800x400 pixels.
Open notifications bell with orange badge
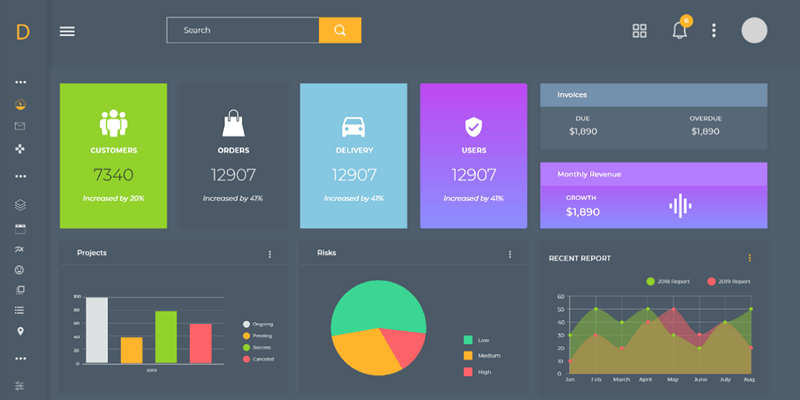tap(680, 30)
